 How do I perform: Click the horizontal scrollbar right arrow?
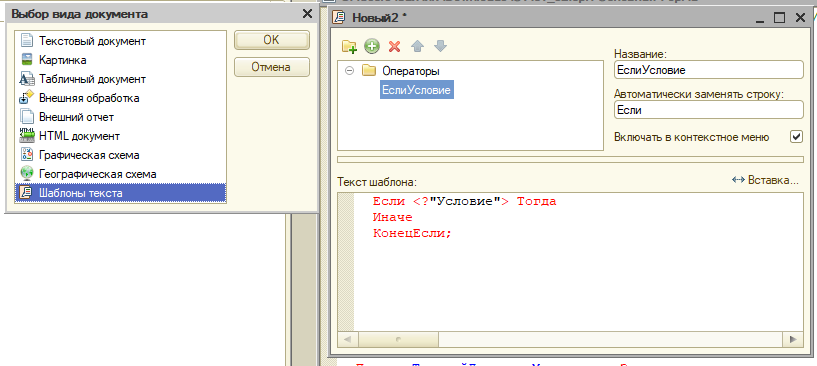(793, 339)
